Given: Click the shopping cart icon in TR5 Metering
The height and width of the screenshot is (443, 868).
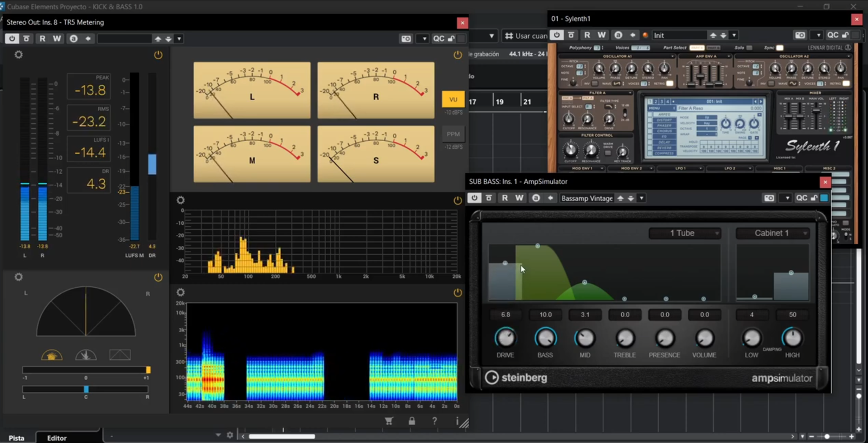Looking at the screenshot, I should click(x=389, y=421).
